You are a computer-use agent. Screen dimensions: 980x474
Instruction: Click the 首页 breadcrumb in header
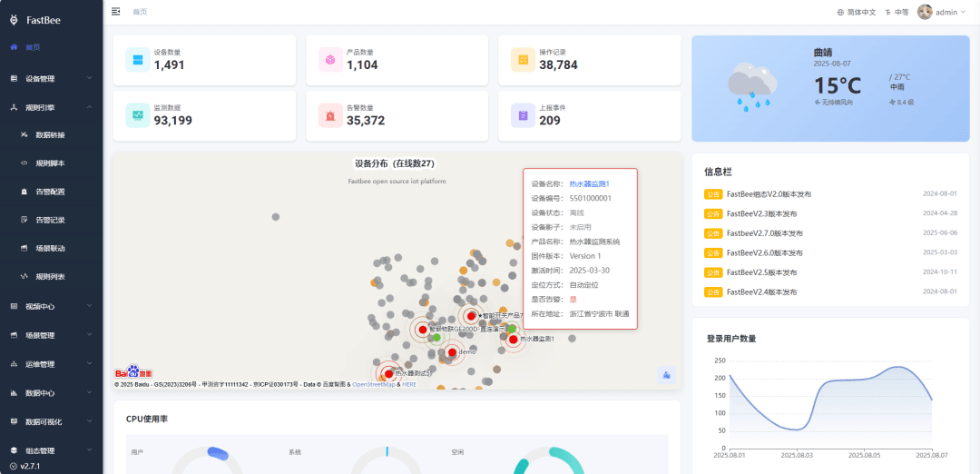coord(140,12)
